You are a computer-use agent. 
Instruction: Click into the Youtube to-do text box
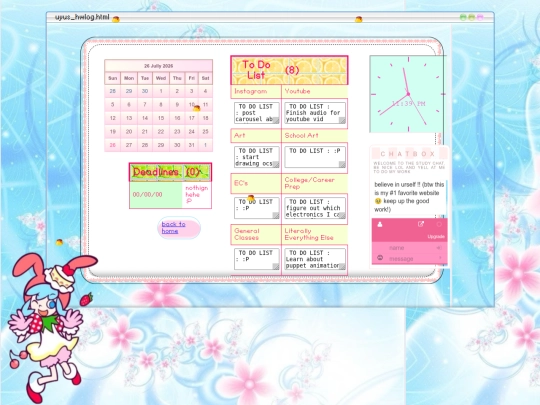point(315,113)
